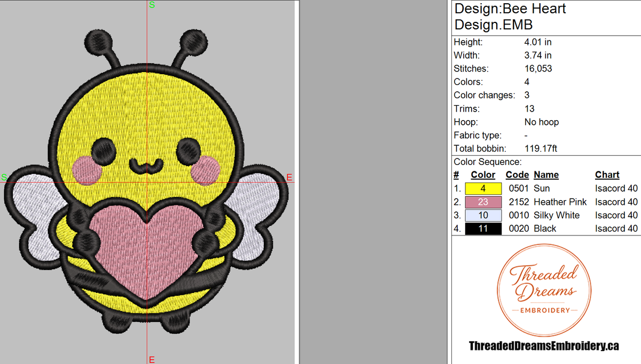This screenshot has height=364, width=641.
Task: Click the 'No hoop' value
Action: click(x=542, y=122)
